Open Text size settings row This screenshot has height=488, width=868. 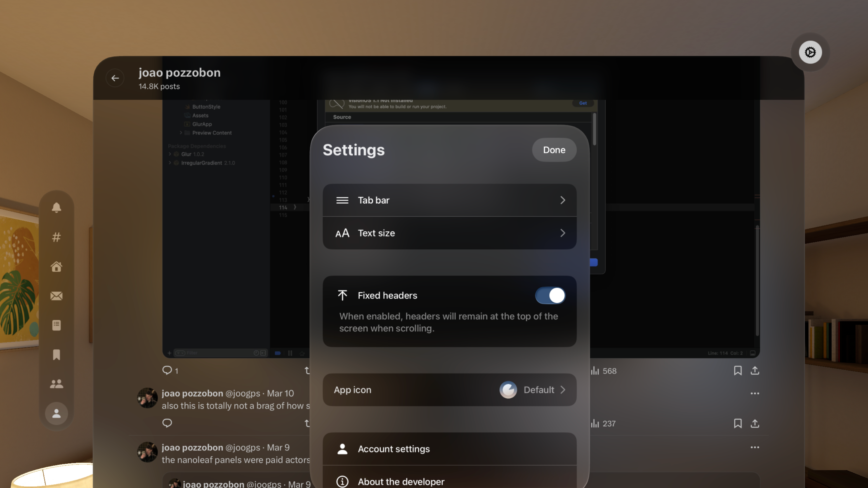(x=450, y=233)
